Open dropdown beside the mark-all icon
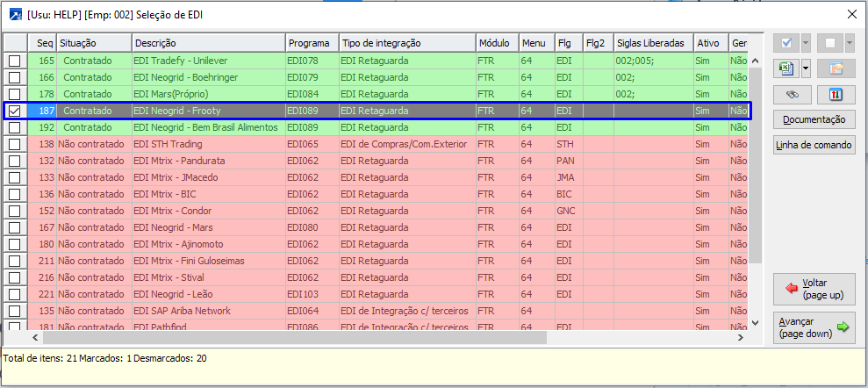 [x=806, y=43]
